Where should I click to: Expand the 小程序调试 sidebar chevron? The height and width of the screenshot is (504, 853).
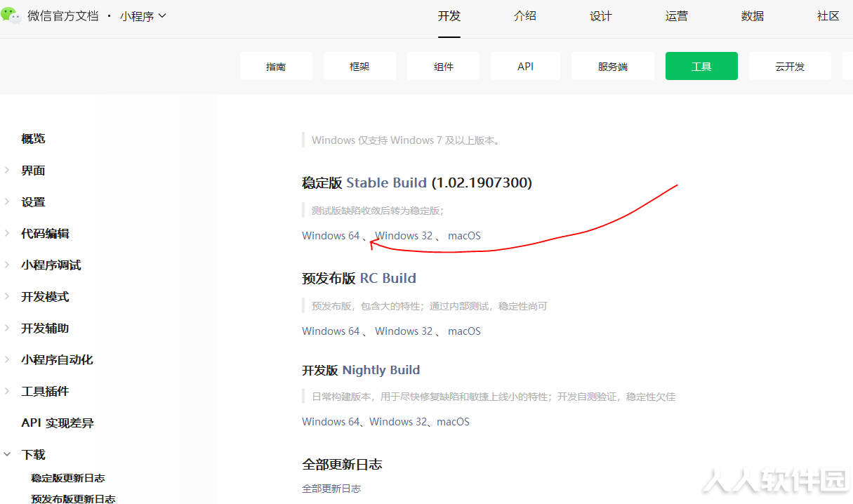pyautogui.click(x=7, y=265)
